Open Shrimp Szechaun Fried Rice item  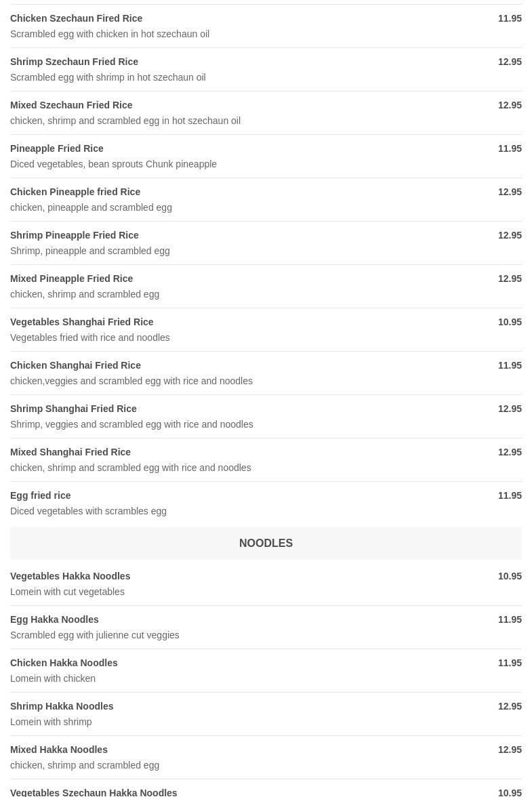tap(74, 62)
